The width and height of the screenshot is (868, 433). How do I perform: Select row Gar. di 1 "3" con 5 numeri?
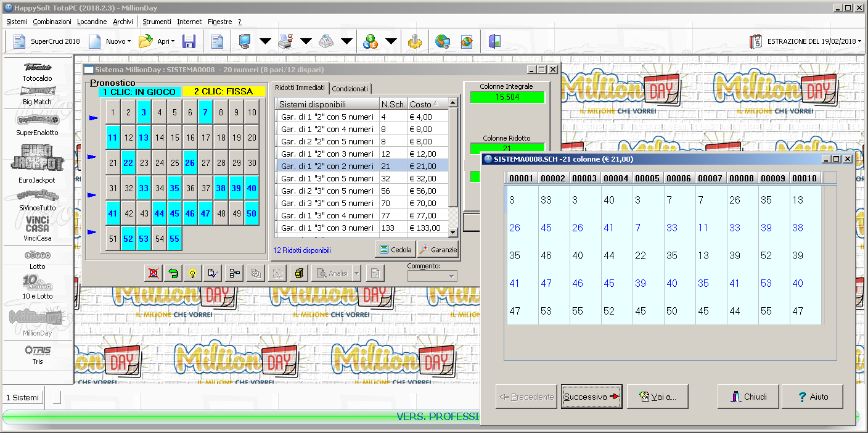coord(362,178)
